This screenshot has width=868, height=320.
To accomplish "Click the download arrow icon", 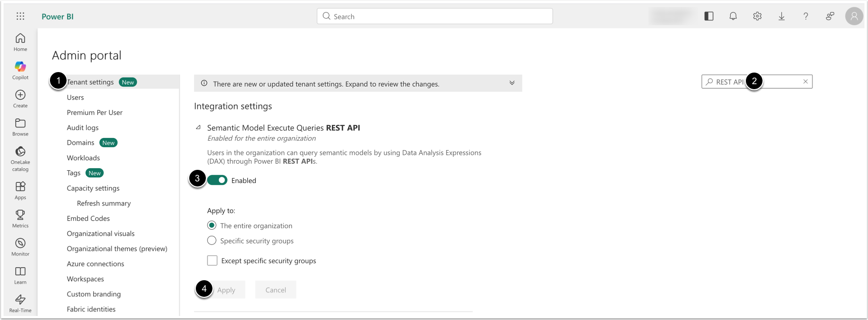I will point(782,16).
